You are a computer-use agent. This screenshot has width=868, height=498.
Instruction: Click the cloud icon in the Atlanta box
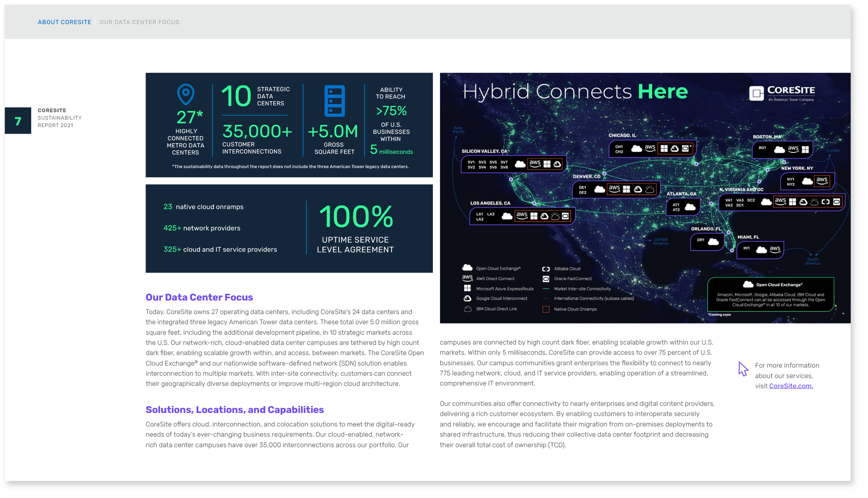[x=690, y=207]
